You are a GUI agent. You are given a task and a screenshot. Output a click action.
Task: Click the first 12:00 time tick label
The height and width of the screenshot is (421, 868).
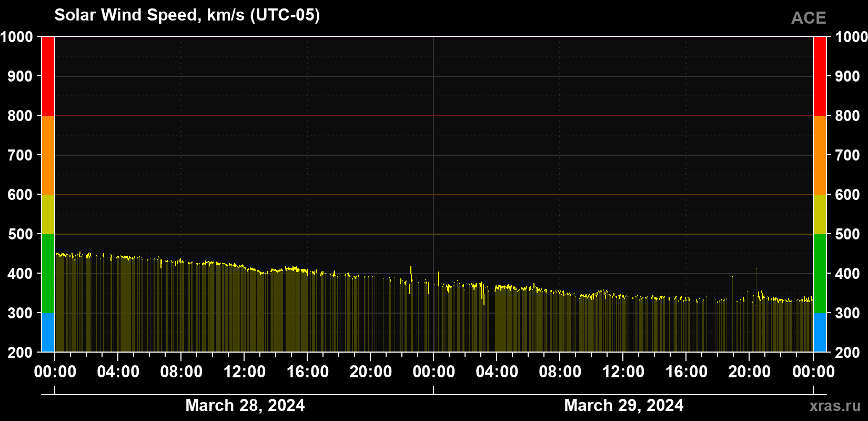click(x=245, y=372)
